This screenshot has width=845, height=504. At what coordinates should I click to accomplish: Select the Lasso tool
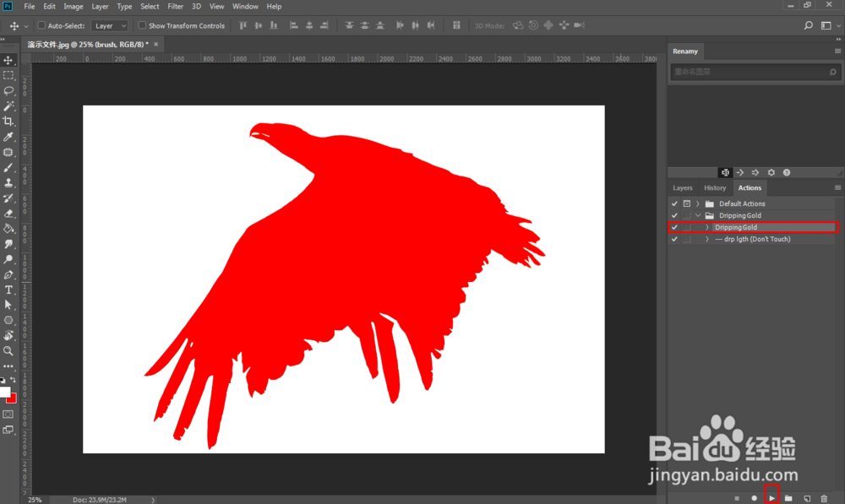point(8,91)
